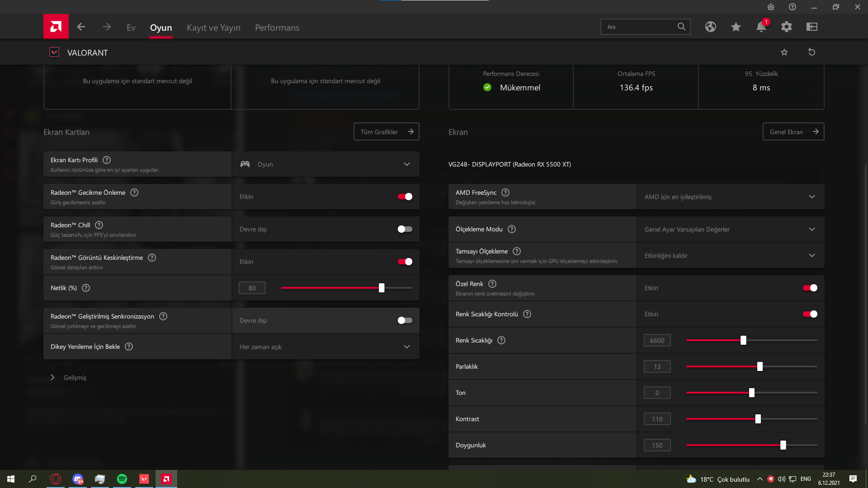Open Ekran Kartı Profili dropdown (Oyun)
The height and width of the screenshot is (488, 868).
325,164
